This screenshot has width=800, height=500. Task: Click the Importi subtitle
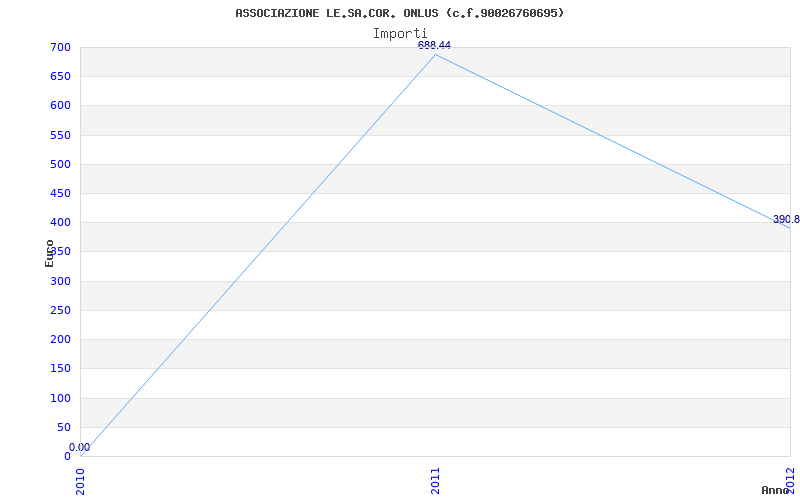click(399, 34)
